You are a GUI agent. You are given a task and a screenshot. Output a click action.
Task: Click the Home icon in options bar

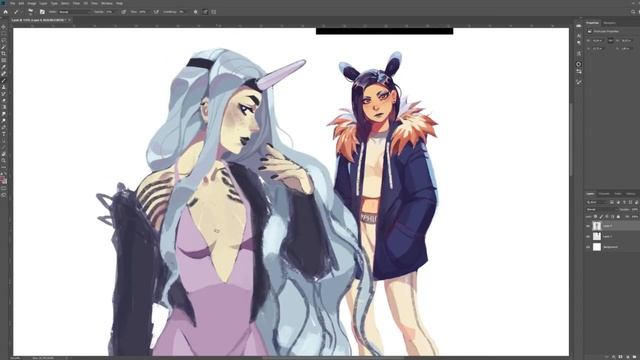point(5,12)
